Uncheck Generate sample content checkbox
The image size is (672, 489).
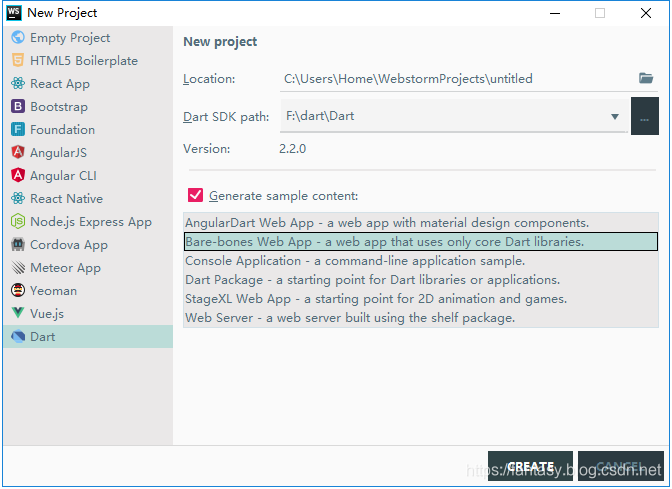coord(195,195)
